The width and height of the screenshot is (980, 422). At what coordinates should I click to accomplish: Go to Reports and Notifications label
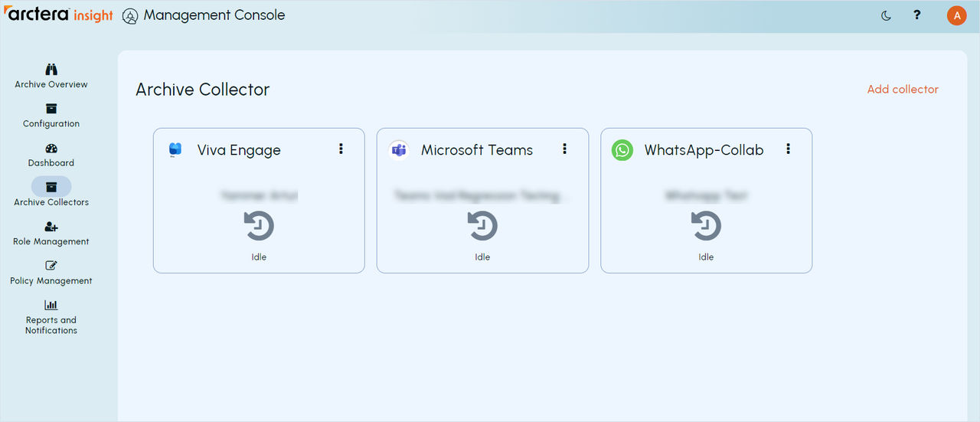[51, 325]
